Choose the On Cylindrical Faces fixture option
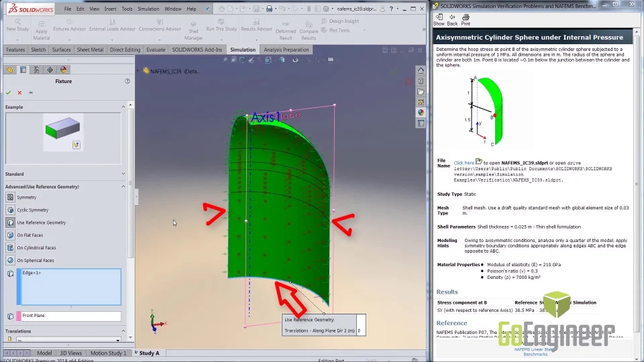The height and width of the screenshot is (362, 644). coord(36,248)
